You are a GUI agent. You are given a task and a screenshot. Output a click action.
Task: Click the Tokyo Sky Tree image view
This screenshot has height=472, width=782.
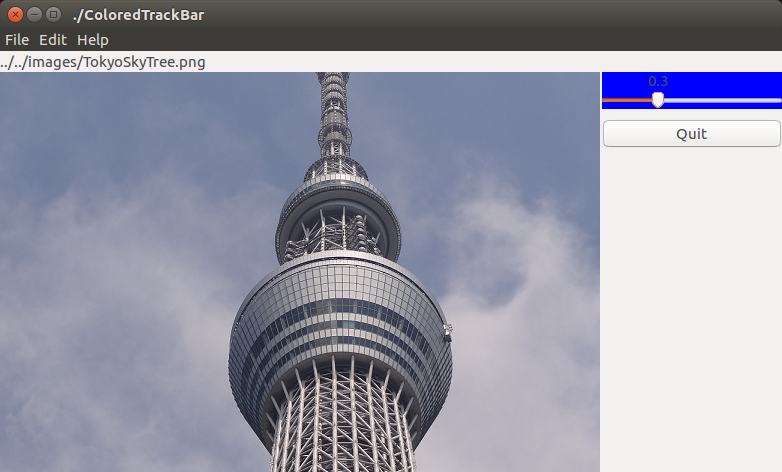tap(300, 272)
